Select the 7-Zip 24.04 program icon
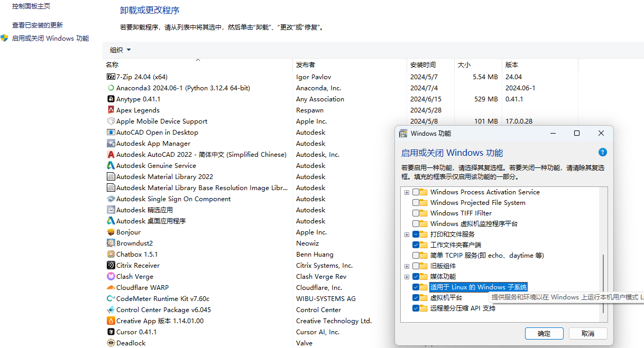Viewport: 644px width, 348px height. 111,77
